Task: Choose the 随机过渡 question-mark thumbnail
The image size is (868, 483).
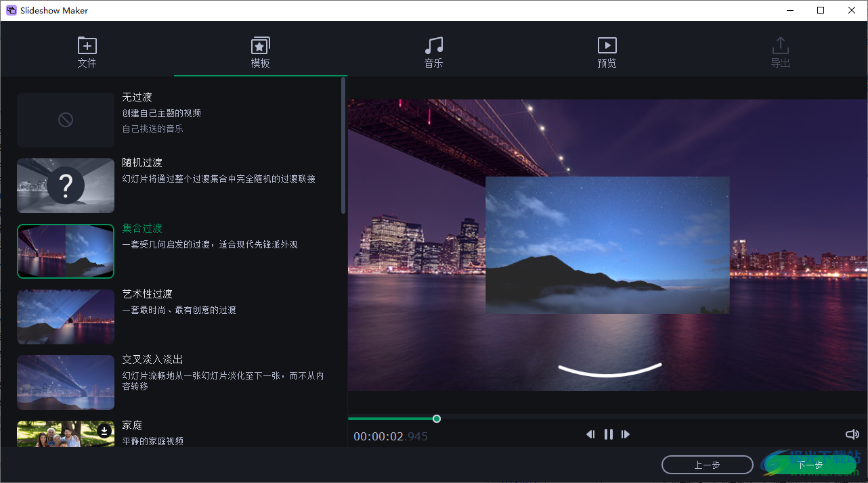Action: click(x=66, y=185)
